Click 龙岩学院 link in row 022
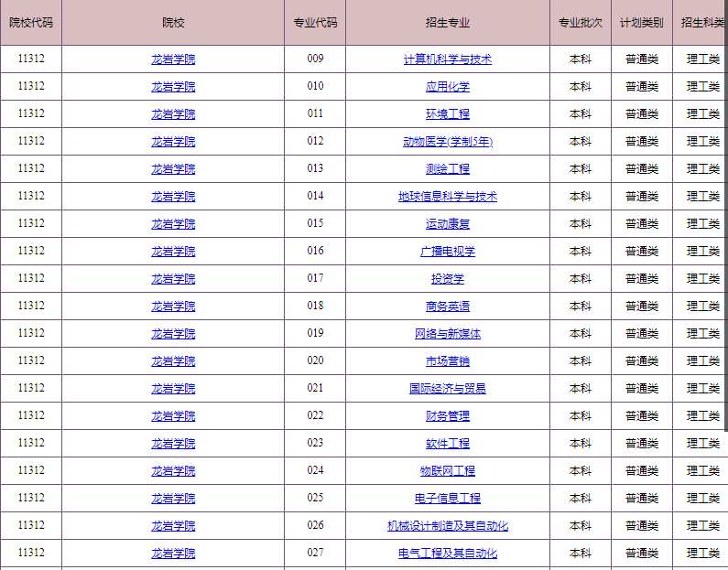Screen dimensions: 728x570 point(173,416)
